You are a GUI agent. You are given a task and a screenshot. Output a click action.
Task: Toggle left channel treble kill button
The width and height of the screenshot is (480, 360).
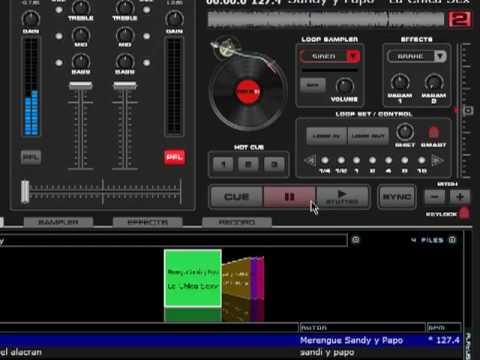pyautogui.click(x=59, y=9)
